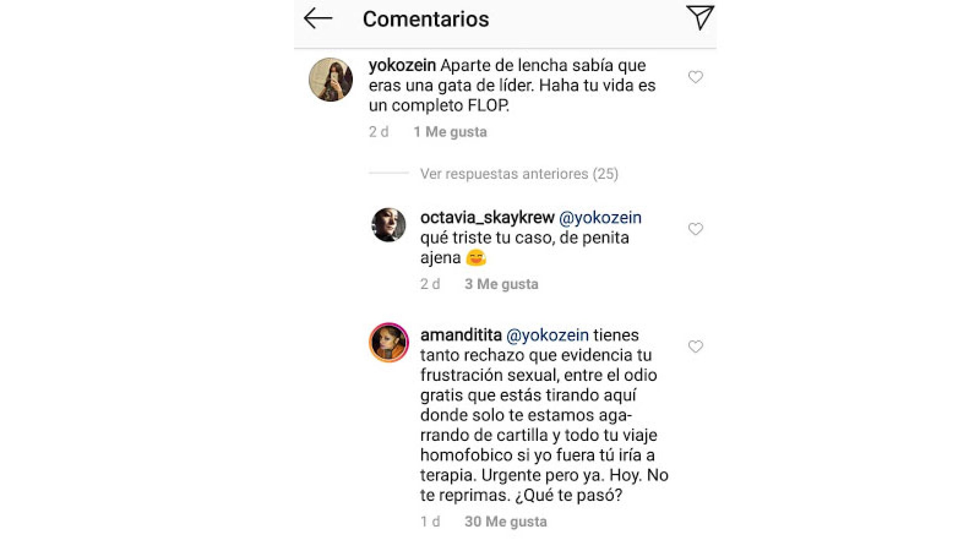View likes on '1 Me gusta'

(x=450, y=132)
